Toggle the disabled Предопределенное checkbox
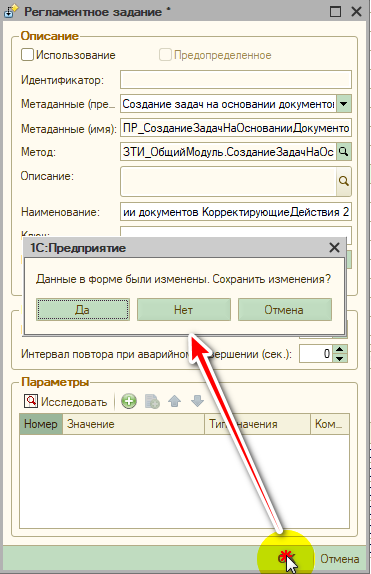Image resolution: width=371 pixels, height=574 pixels. click(x=165, y=55)
